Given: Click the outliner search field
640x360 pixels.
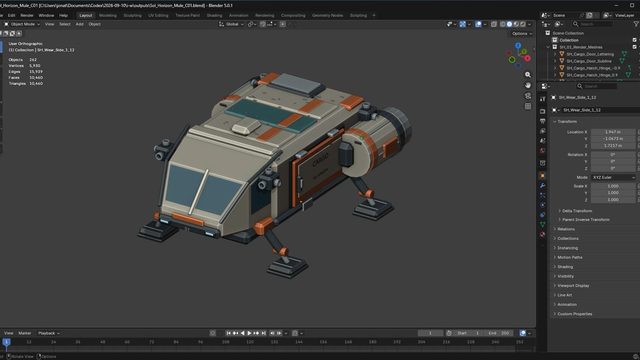Looking at the screenshot, I should (x=593, y=24).
